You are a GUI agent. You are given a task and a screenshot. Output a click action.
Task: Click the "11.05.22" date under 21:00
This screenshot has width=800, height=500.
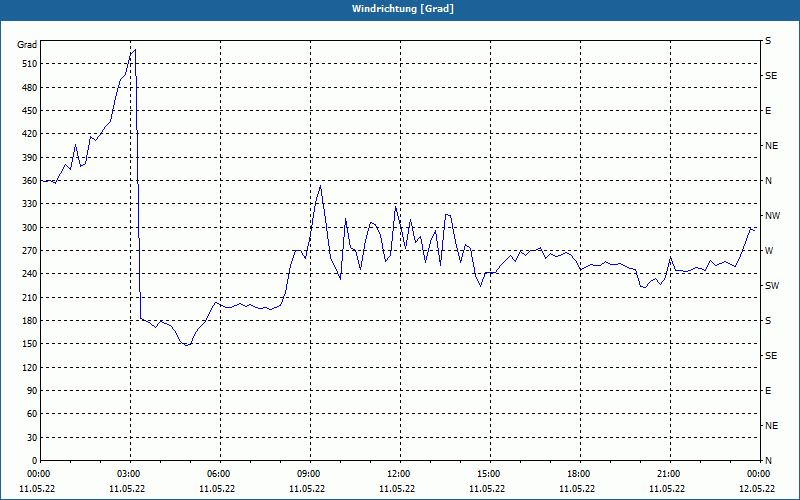click(x=667, y=489)
